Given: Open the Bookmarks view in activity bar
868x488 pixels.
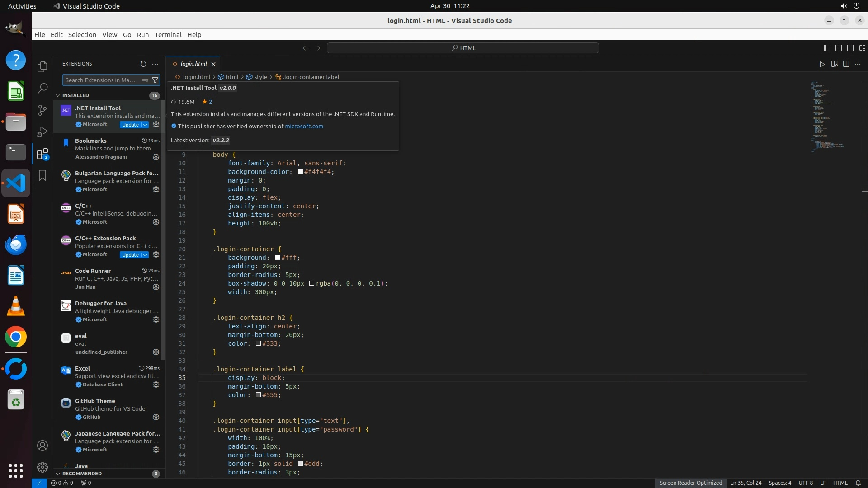Looking at the screenshot, I should pyautogui.click(x=42, y=175).
